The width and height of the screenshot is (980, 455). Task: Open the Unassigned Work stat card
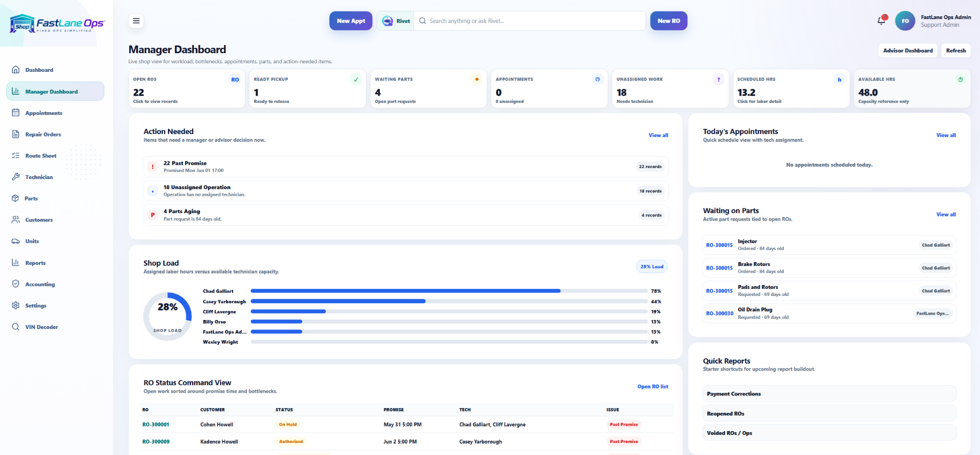pos(670,89)
